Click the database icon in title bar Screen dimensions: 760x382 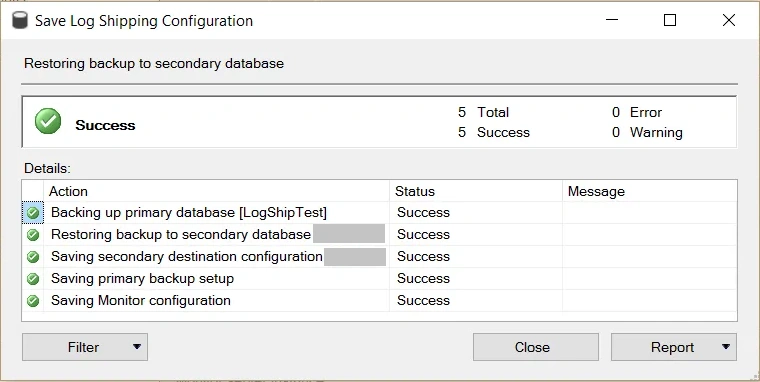(20, 21)
